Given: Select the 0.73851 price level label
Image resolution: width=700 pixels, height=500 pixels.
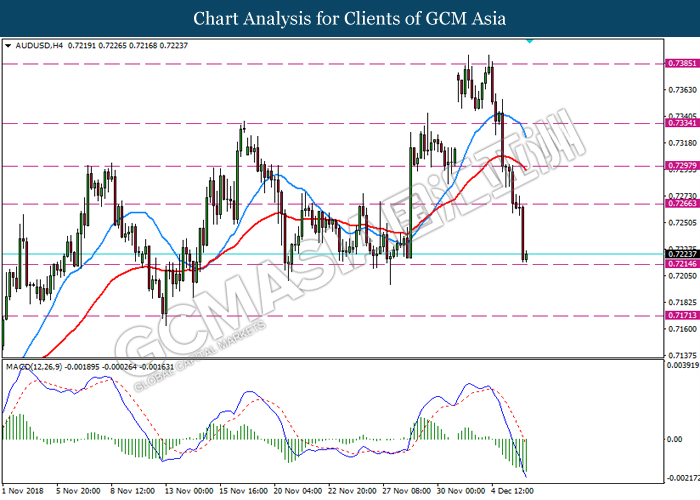Looking at the screenshot, I should 682,63.
